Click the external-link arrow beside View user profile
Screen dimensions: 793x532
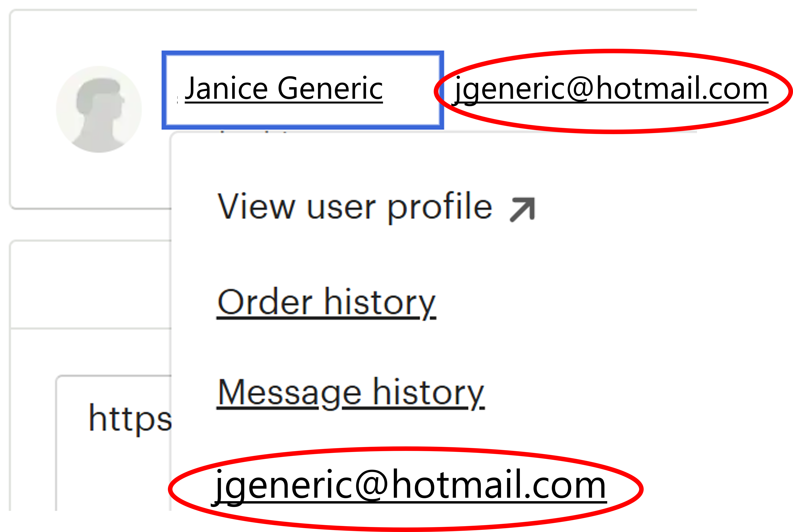tap(522, 209)
